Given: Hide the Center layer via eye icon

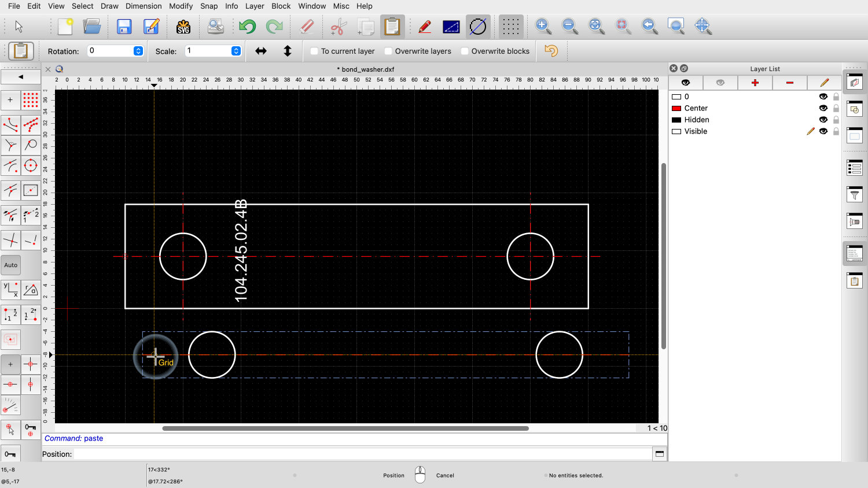Looking at the screenshot, I should point(823,108).
